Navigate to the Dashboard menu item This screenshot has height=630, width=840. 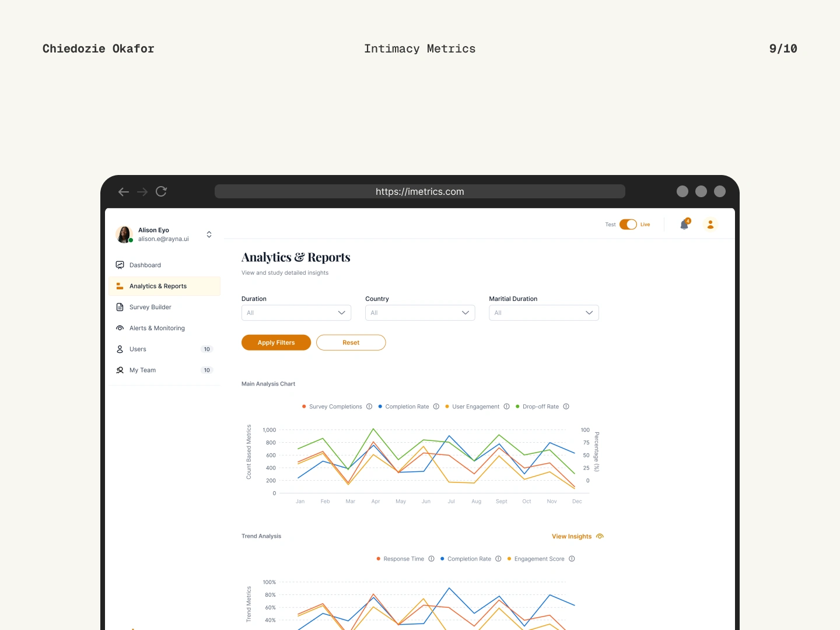[145, 265]
